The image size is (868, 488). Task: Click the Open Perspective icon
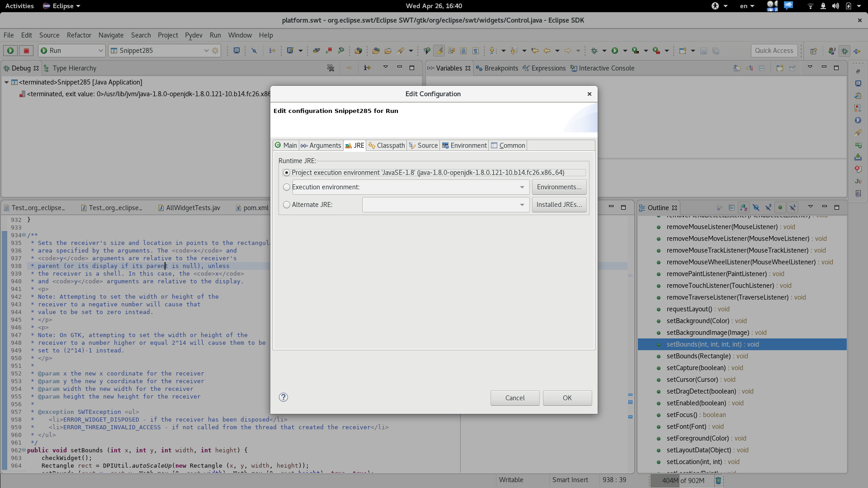813,51
